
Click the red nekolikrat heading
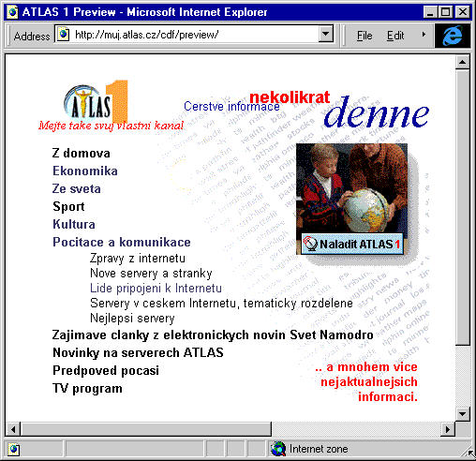point(290,97)
